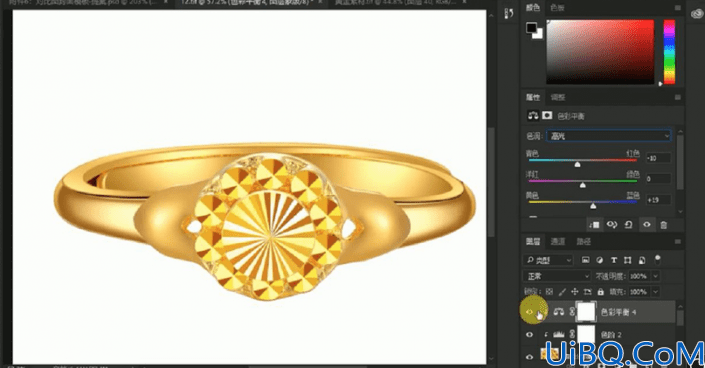705x368 pixels.
Task: Open the Creative Cloud Libraries panel icon
Action: 697,14
